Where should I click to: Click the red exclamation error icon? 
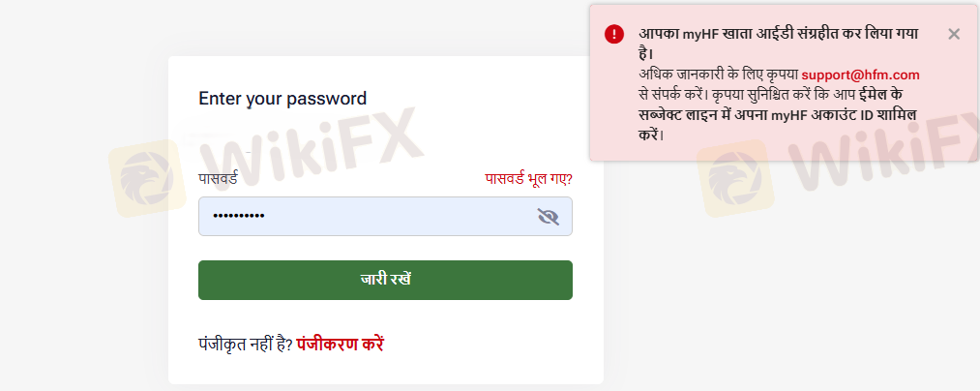point(613,34)
